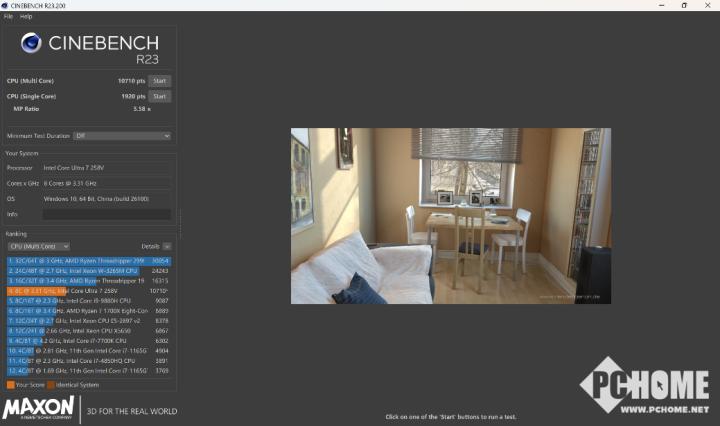Click the Identical System legend swatch

[x=51, y=385]
